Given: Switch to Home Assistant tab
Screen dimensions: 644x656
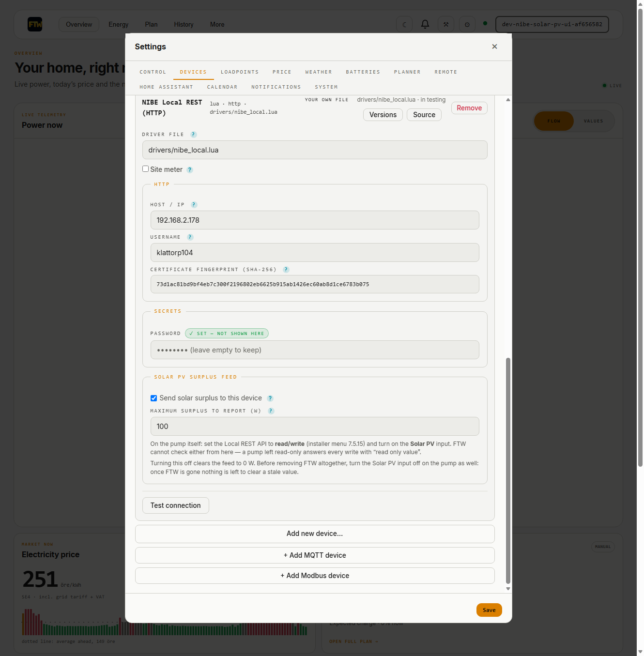Looking at the screenshot, I should (167, 87).
